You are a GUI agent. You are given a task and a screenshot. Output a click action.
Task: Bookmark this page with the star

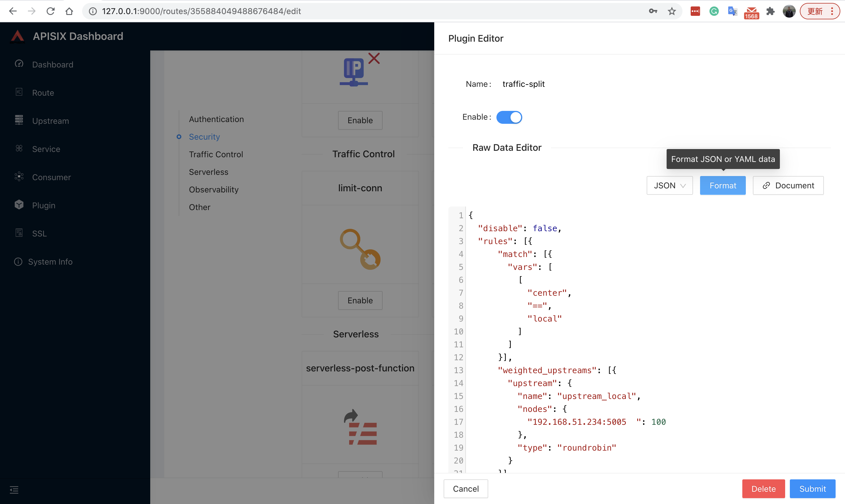(x=672, y=11)
